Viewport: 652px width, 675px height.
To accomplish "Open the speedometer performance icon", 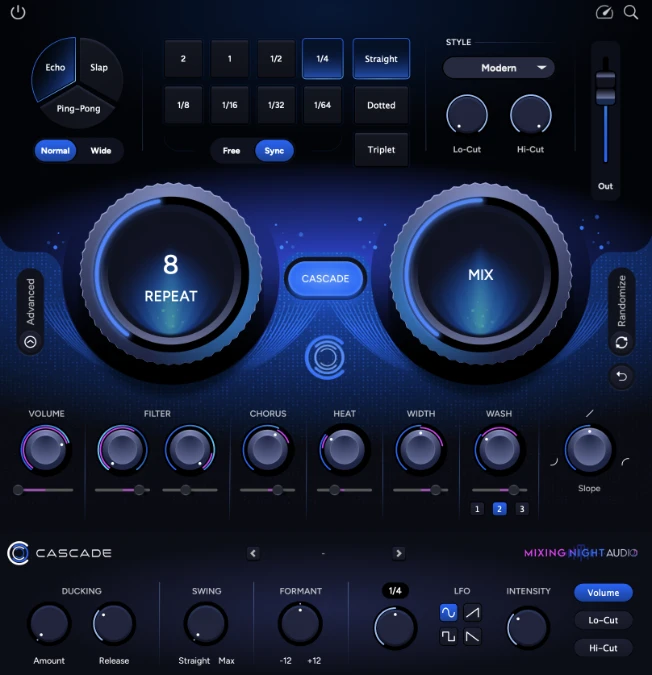I will [x=604, y=12].
